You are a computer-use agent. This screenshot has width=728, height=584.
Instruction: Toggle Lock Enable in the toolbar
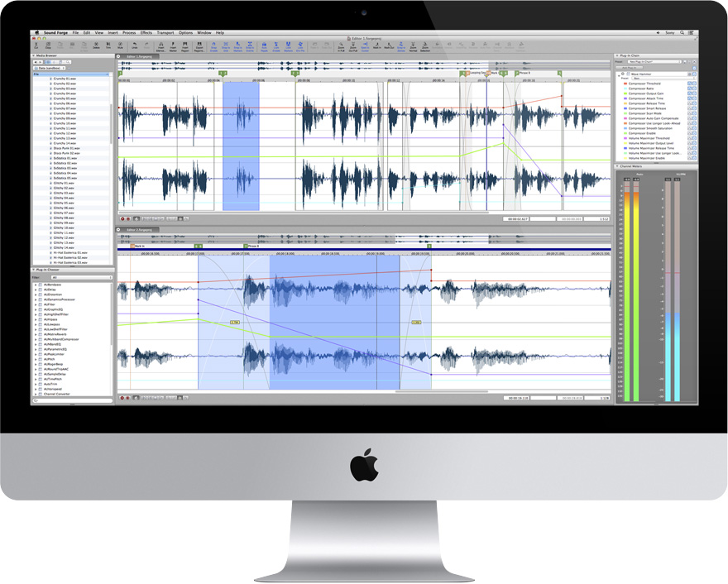pyautogui.click(x=276, y=46)
